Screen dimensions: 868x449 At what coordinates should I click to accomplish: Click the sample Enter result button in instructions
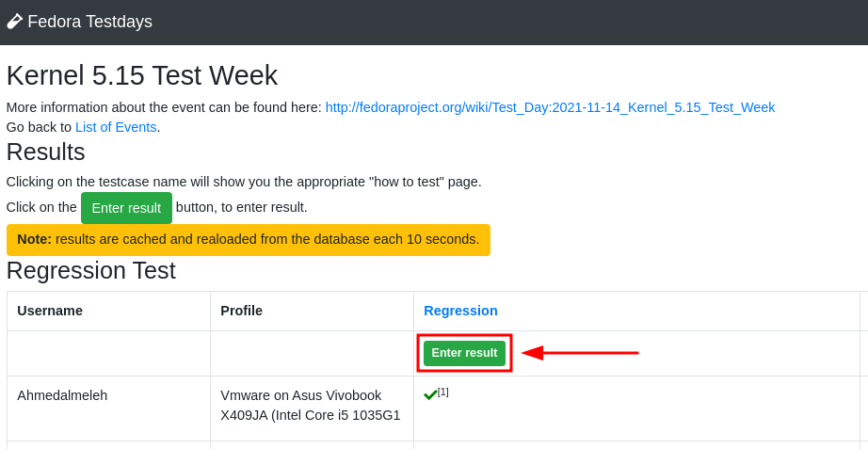tap(126, 208)
